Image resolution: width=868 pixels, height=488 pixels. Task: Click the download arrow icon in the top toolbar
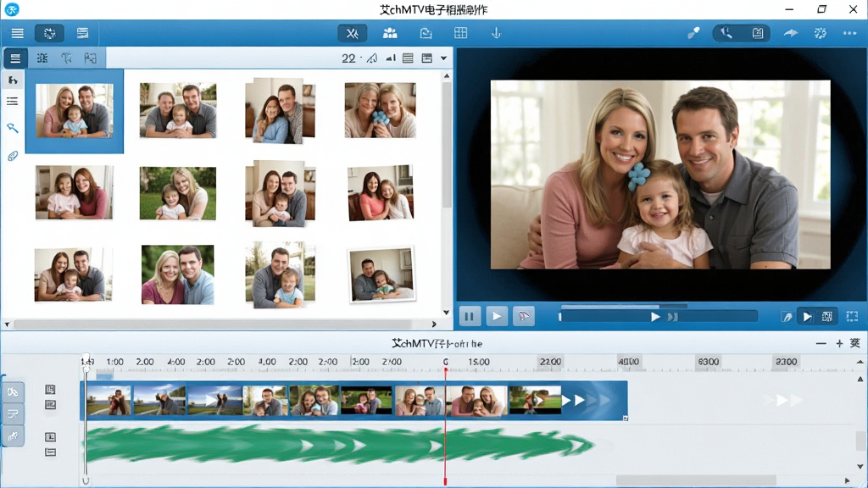tap(496, 33)
